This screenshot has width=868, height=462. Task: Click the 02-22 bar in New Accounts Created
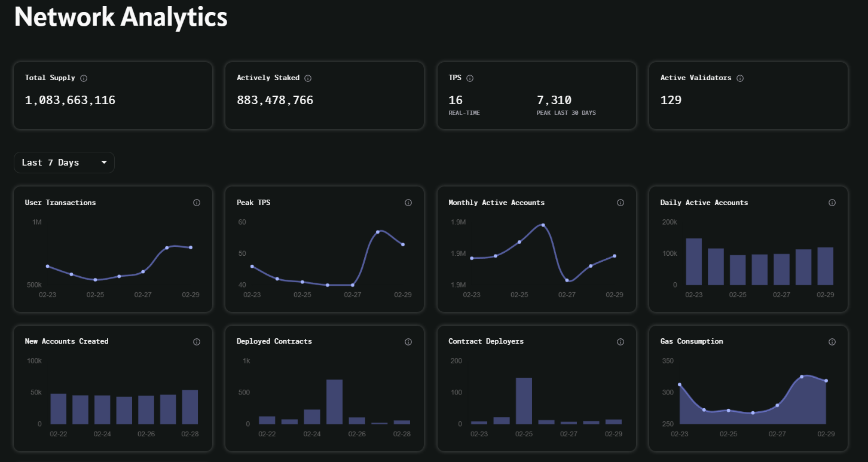click(59, 409)
